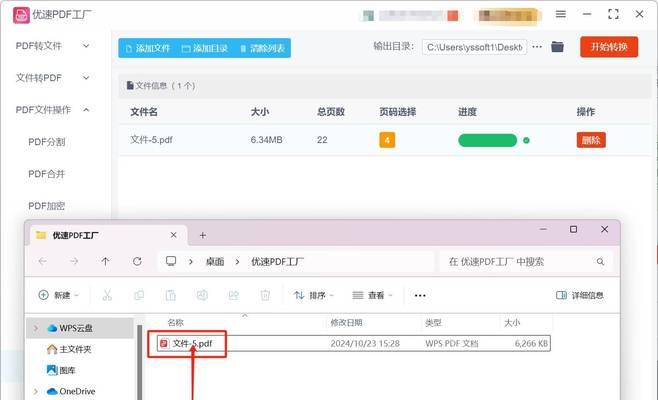
Task: Click the Paste icon in Explorer toolbar
Action: tap(170, 295)
